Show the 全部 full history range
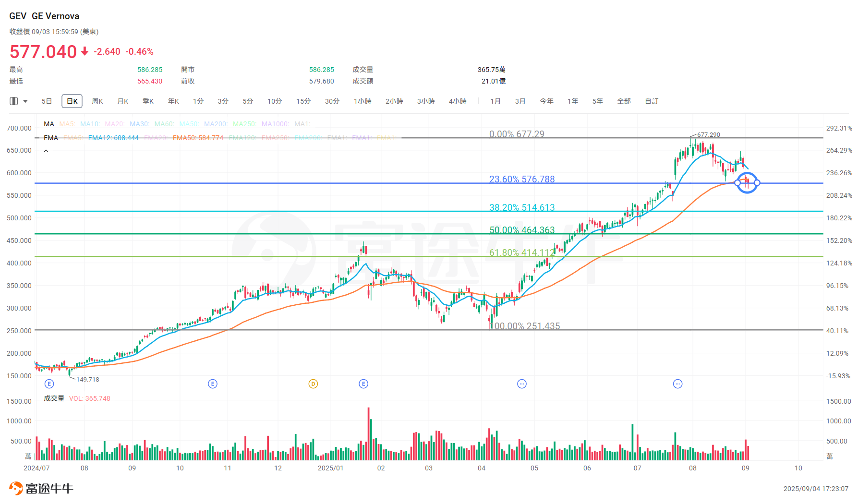This screenshot has height=504, width=858. tap(624, 101)
